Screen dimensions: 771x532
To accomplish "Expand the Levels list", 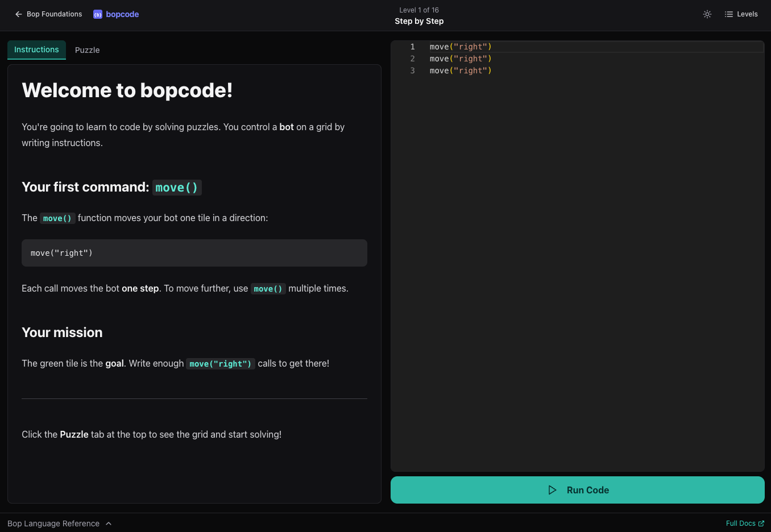I will (741, 14).
